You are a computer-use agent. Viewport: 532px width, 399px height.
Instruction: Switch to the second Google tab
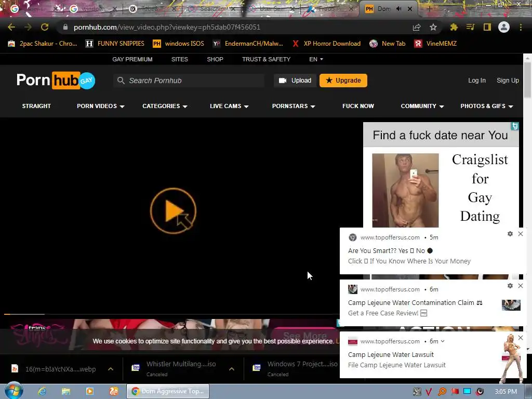tap(93, 9)
